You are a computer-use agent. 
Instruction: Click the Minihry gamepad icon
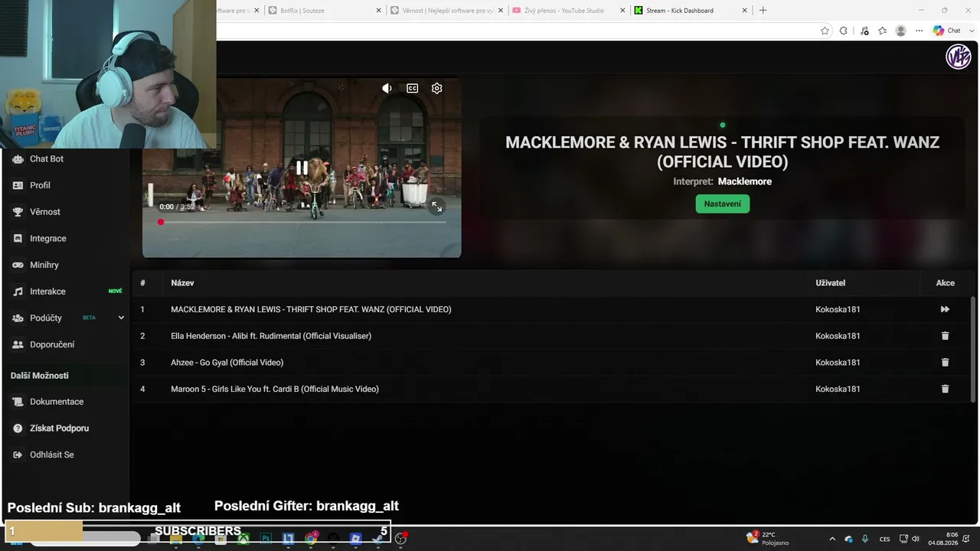[18, 265]
